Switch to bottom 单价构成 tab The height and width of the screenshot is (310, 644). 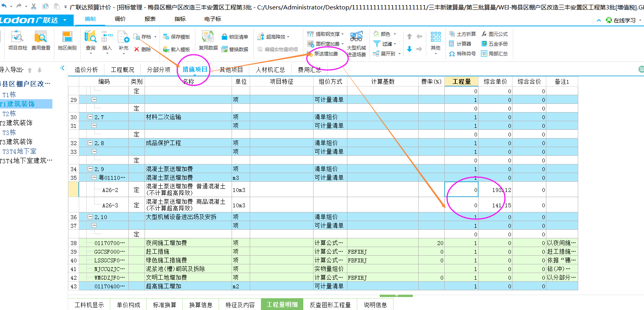coord(128,305)
